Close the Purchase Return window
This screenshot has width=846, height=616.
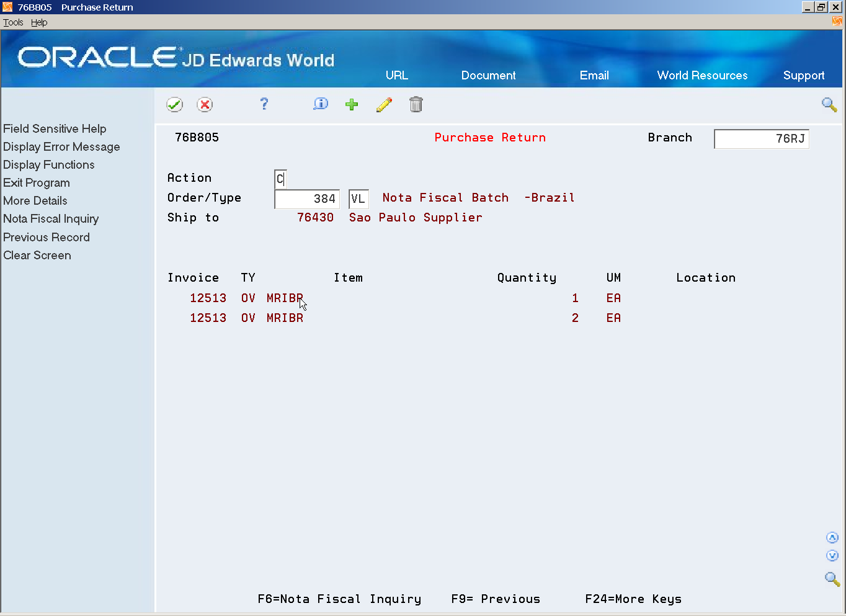[x=835, y=7]
